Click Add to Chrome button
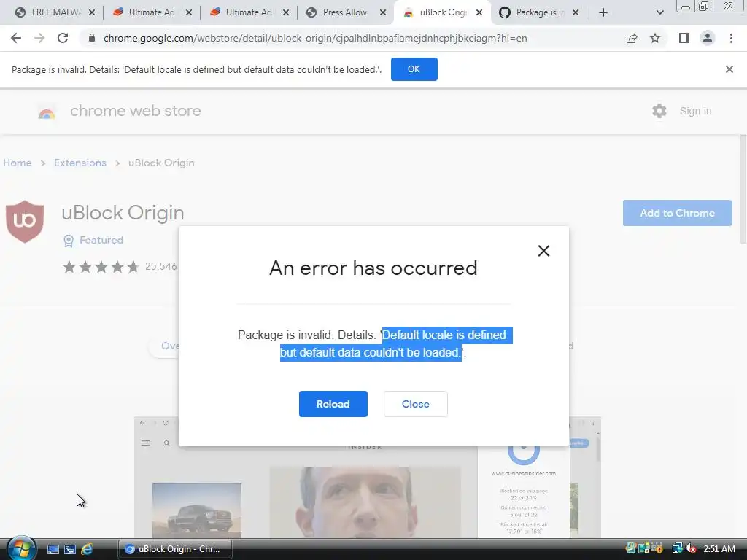Screen dimensions: 747x560 click(x=678, y=213)
